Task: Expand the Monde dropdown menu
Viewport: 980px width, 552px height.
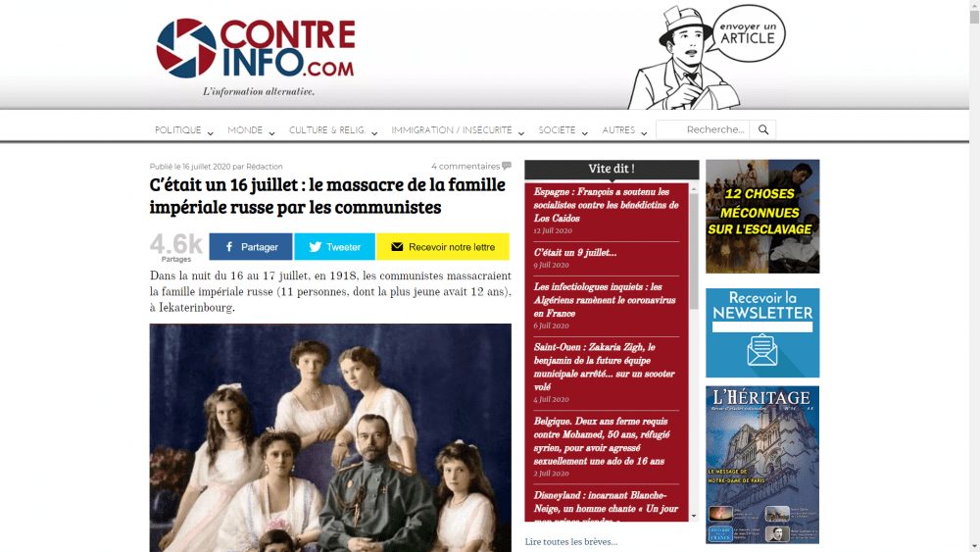Action: (x=251, y=130)
